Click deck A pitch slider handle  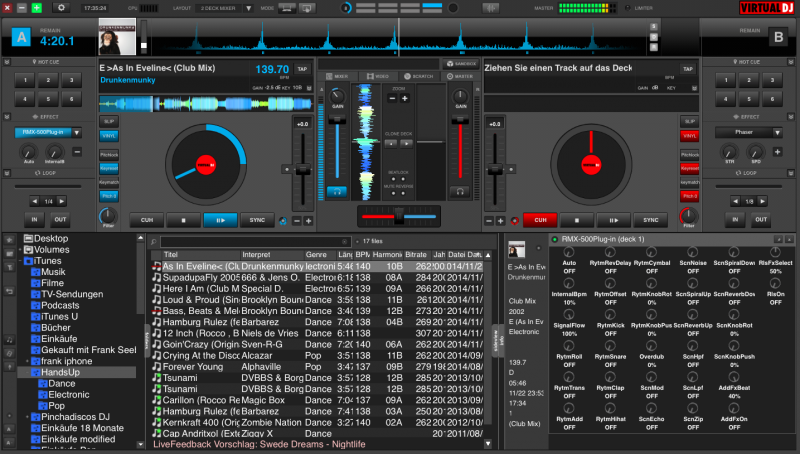pos(303,170)
